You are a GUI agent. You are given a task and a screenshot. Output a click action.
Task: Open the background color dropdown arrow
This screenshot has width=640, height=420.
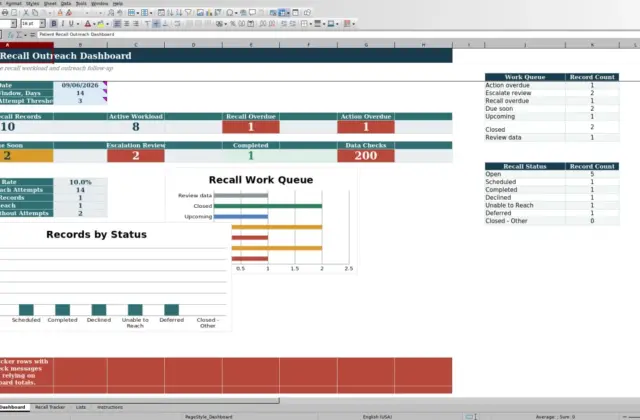point(107,24)
